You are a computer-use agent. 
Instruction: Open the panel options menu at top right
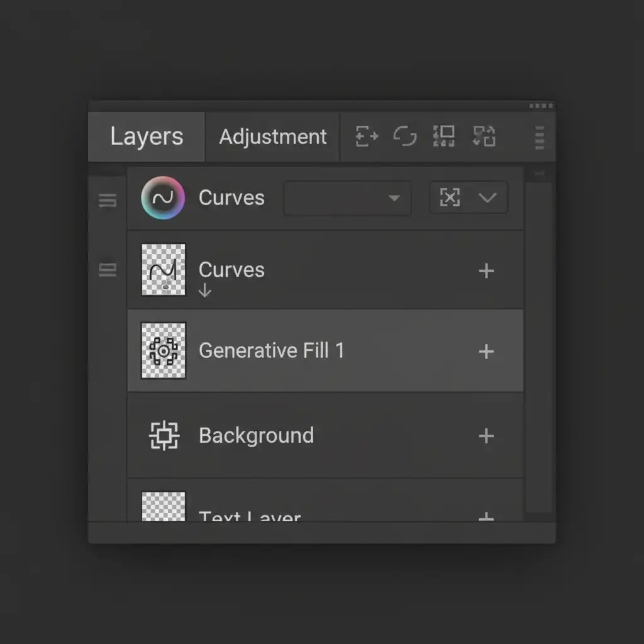click(x=539, y=137)
